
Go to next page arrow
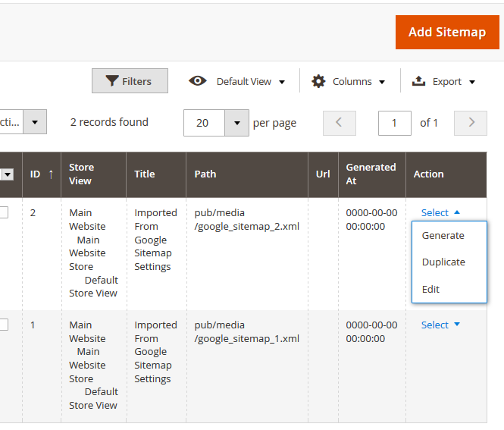470,123
